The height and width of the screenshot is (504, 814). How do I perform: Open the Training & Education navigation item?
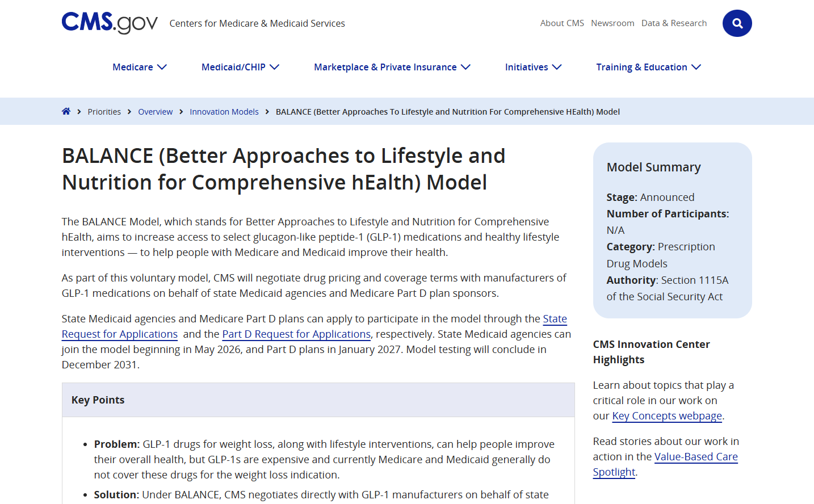[641, 67]
